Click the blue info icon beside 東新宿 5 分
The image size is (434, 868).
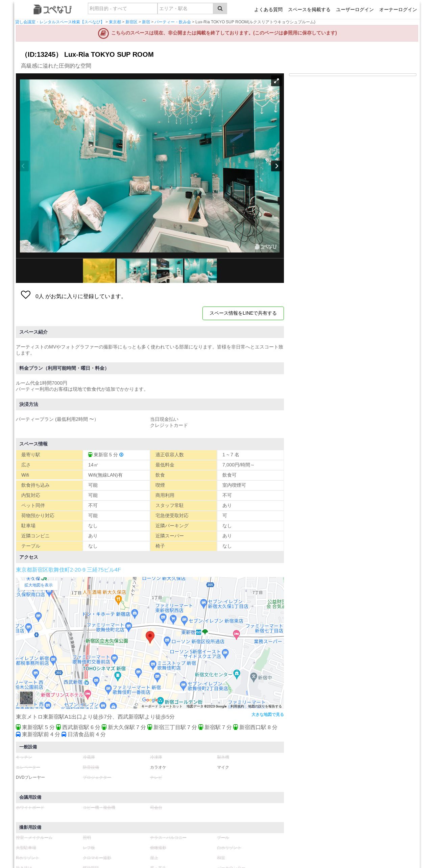121,455
